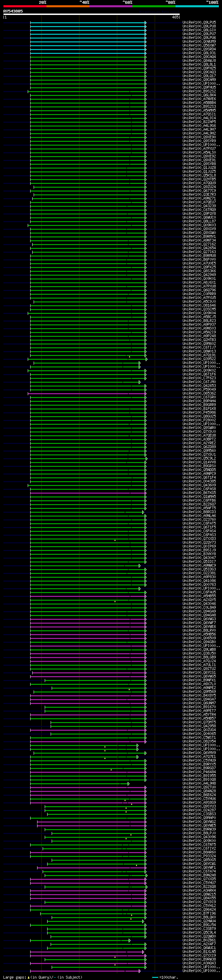Select label UniRef100_P93324
Screen dimensions: 222x980
click(x=199, y=856)
